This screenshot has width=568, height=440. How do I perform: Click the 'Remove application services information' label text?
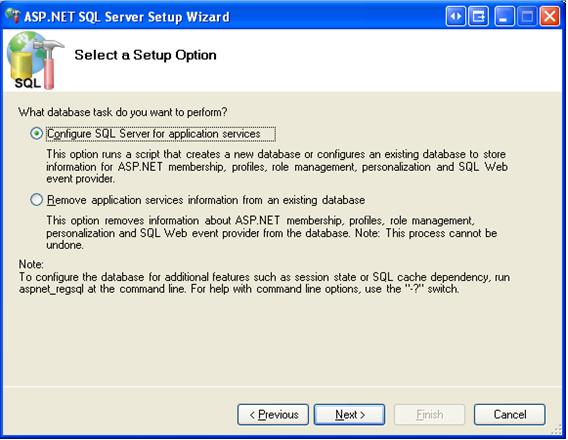206,200
